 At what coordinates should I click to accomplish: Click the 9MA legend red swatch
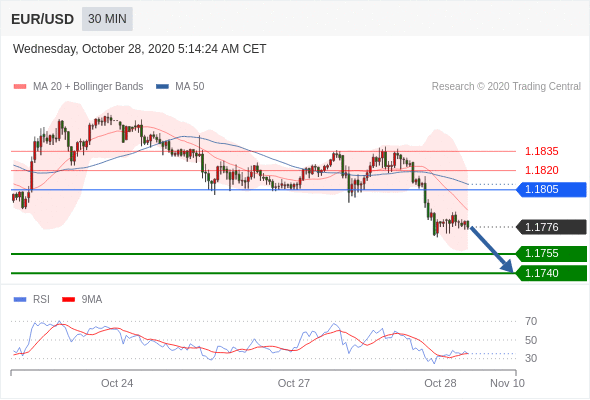coord(68,300)
